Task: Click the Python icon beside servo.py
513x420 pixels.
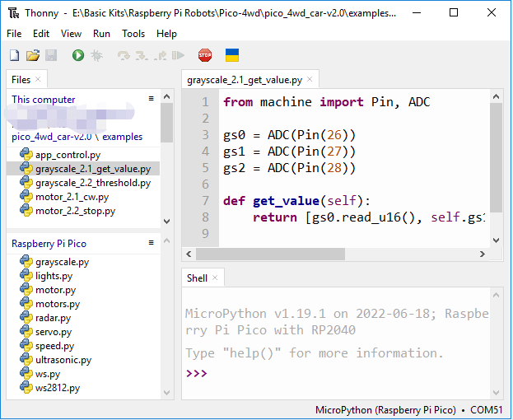Action: tap(26, 331)
